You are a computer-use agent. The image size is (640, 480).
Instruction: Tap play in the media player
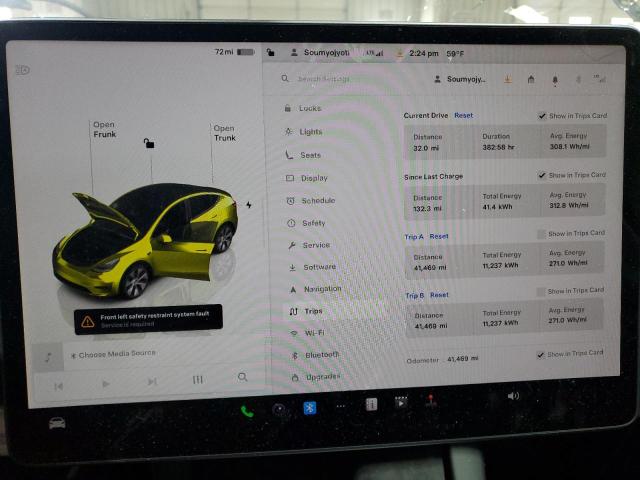tap(105, 384)
